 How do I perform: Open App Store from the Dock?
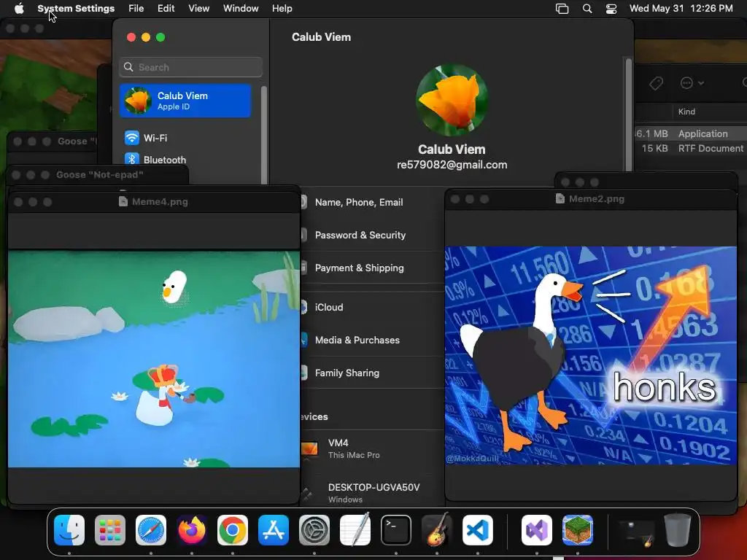click(x=274, y=530)
